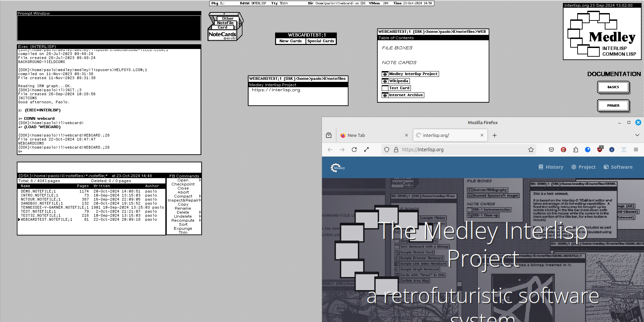Click the globe icon beside Wikipedia note card
This screenshot has width=644, height=322.
point(385,81)
